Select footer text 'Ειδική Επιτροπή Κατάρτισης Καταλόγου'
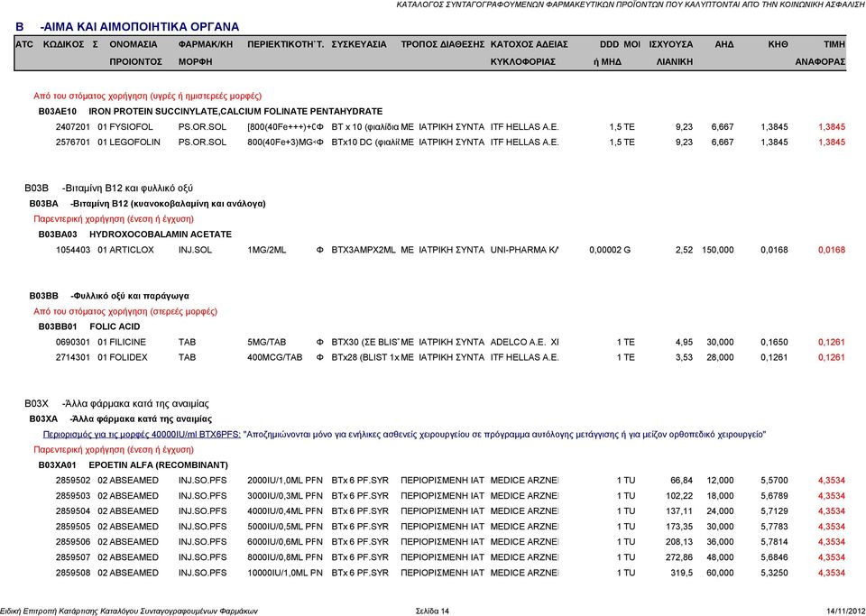The image size is (866, 616). coord(68,611)
